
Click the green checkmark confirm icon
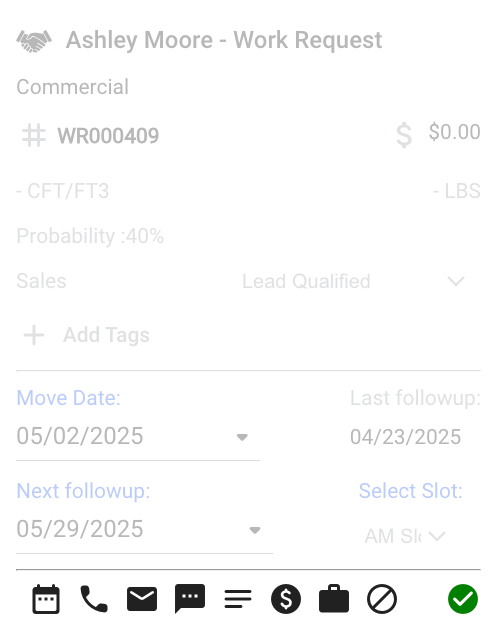pos(463,599)
